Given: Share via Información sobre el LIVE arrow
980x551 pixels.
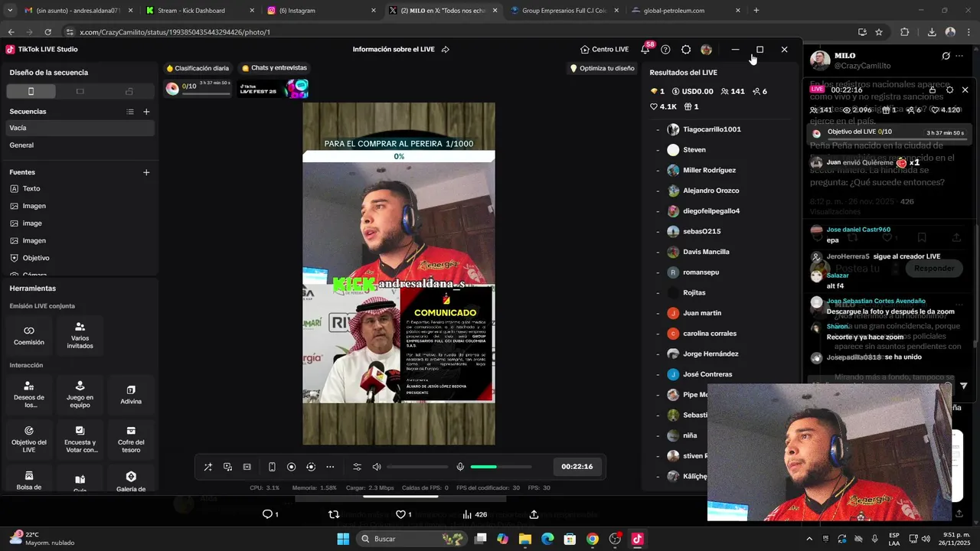Looking at the screenshot, I should click(x=445, y=50).
